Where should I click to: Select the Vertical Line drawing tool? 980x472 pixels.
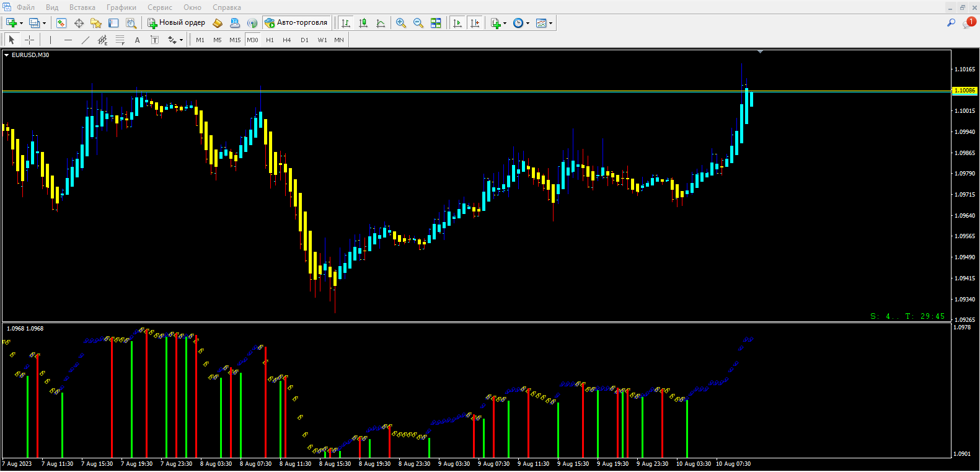click(x=50, y=40)
